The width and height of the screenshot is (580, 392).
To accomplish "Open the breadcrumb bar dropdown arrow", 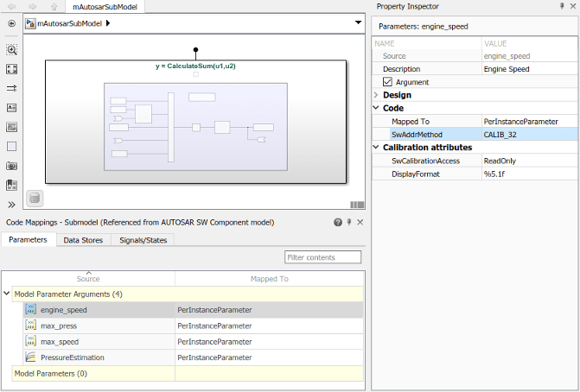I will [358, 23].
